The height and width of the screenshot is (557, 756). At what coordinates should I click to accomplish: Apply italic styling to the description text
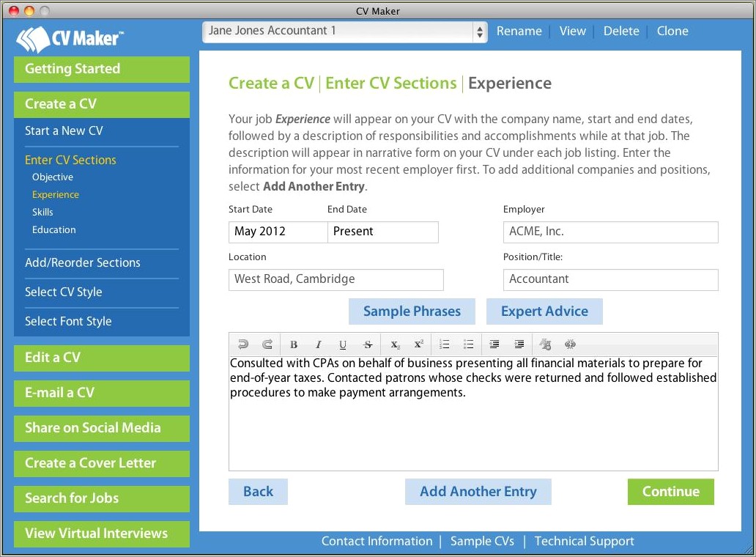318,344
